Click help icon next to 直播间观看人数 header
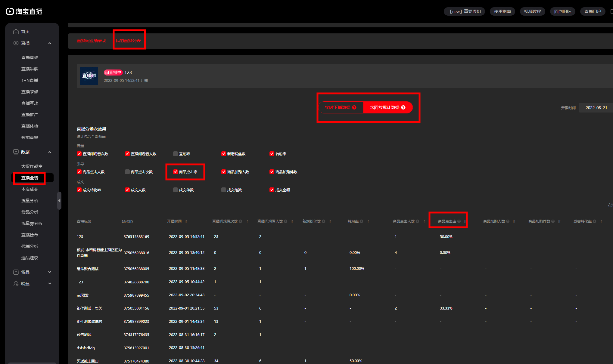 click(x=286, y=221)
